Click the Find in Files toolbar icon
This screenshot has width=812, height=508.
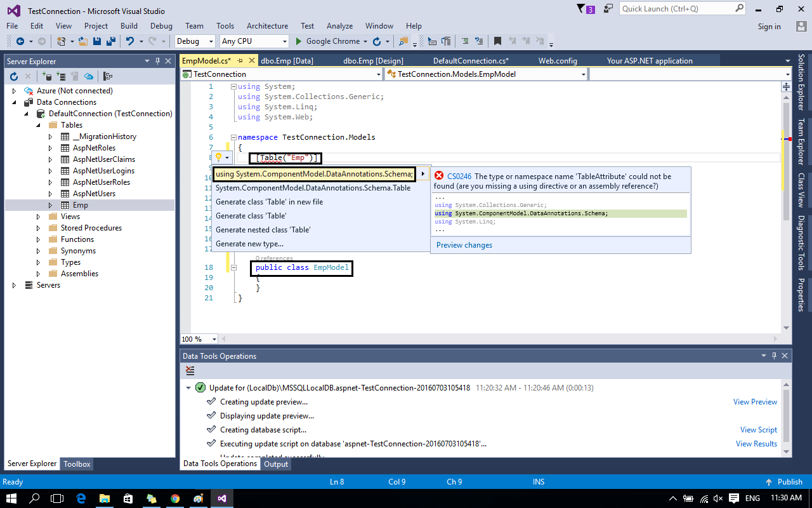click(403, 41)
